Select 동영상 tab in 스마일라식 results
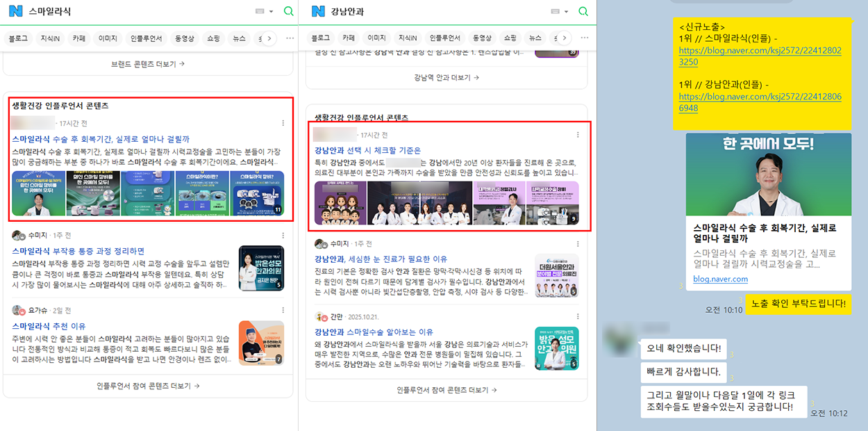The width and height of the screenshot is (868, 431). pos(185,38)
